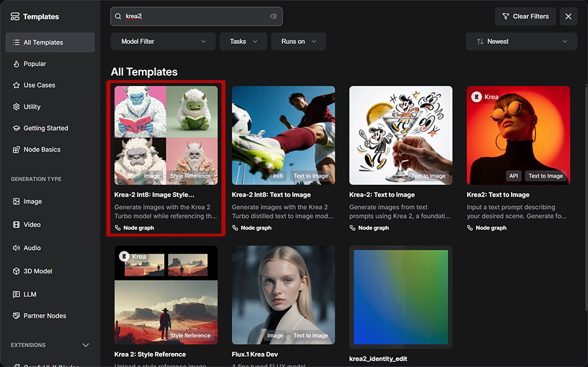Click the Partner Nodes icon

pos(16,316)
